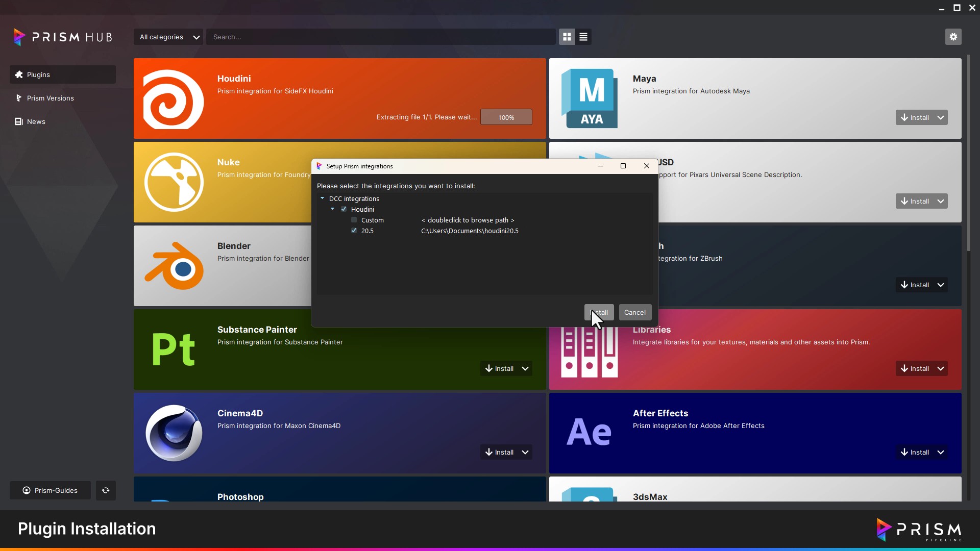
Task: Close the Setup Prism integrations dialog
Action: tap(647, 166)
